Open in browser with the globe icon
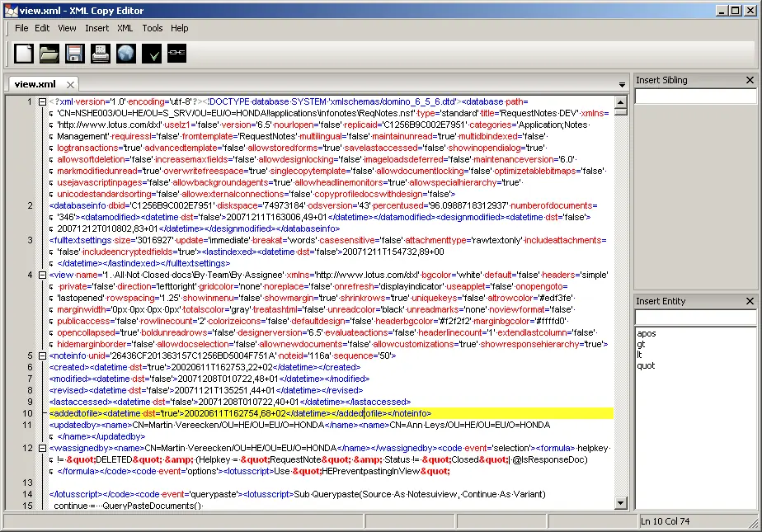Screen dimensions: 762x532 point(126,54)
